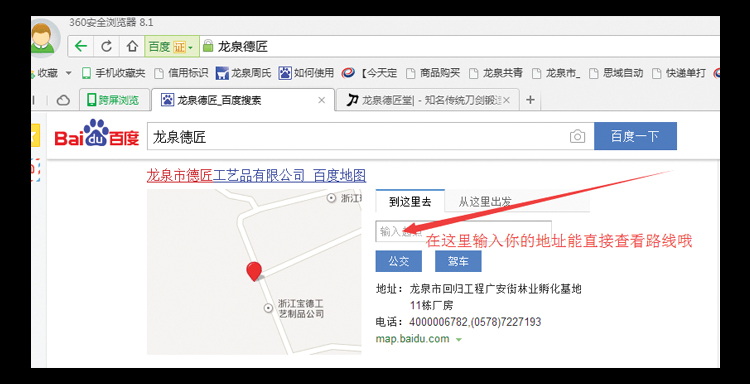Focus the address bar showing 龙泉德匠

point(459,46)
